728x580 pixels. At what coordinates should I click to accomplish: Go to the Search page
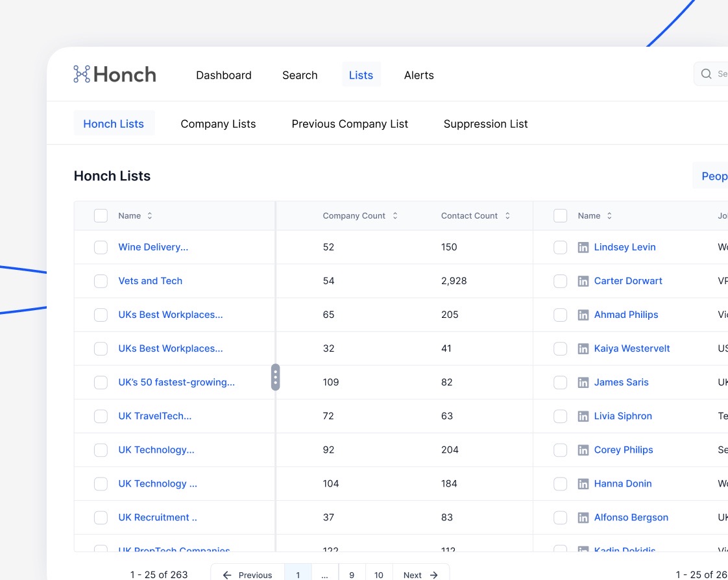coord(300,75)
